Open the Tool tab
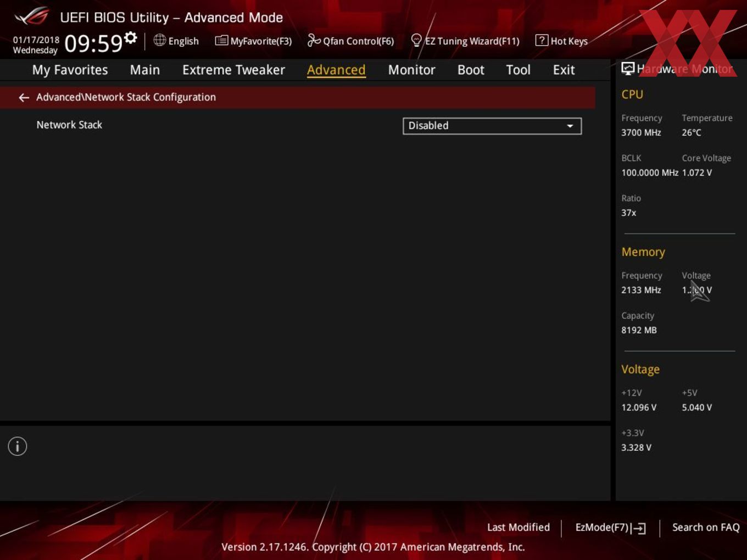The height and width of the screenshot is (560, 747). 518,70
